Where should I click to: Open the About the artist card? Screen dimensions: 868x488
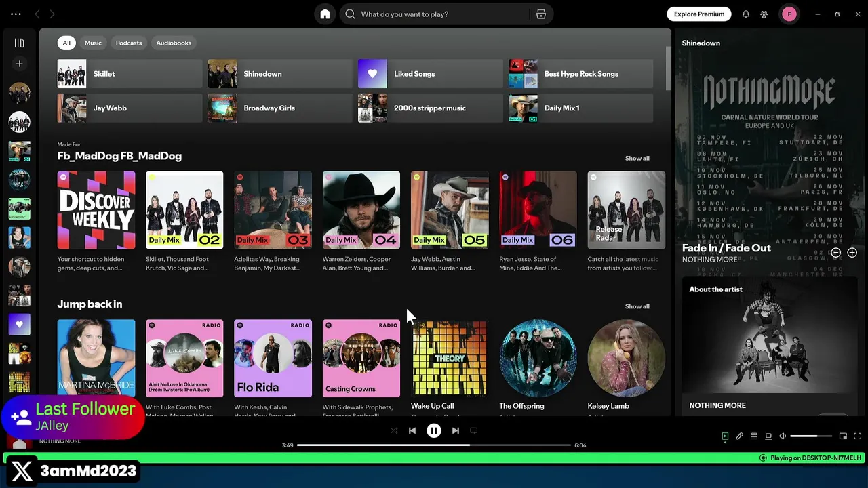[x=770, y=346]
